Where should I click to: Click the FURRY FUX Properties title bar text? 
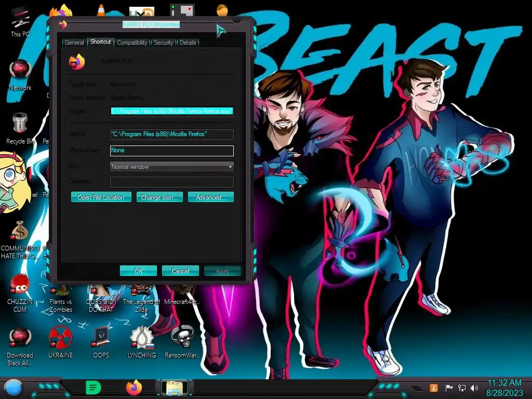click(151, 24)
